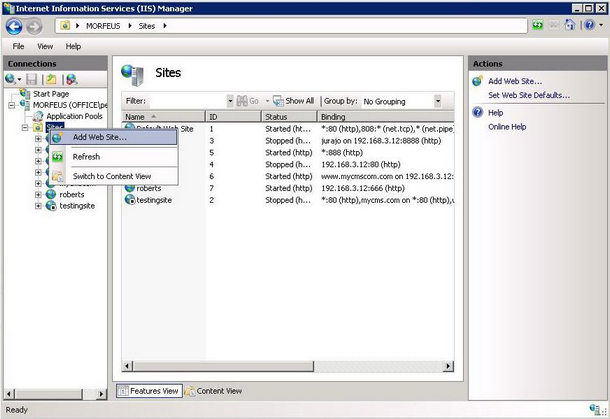Click the Add Web Site globe icon in Actions

[x=477, y=81]
